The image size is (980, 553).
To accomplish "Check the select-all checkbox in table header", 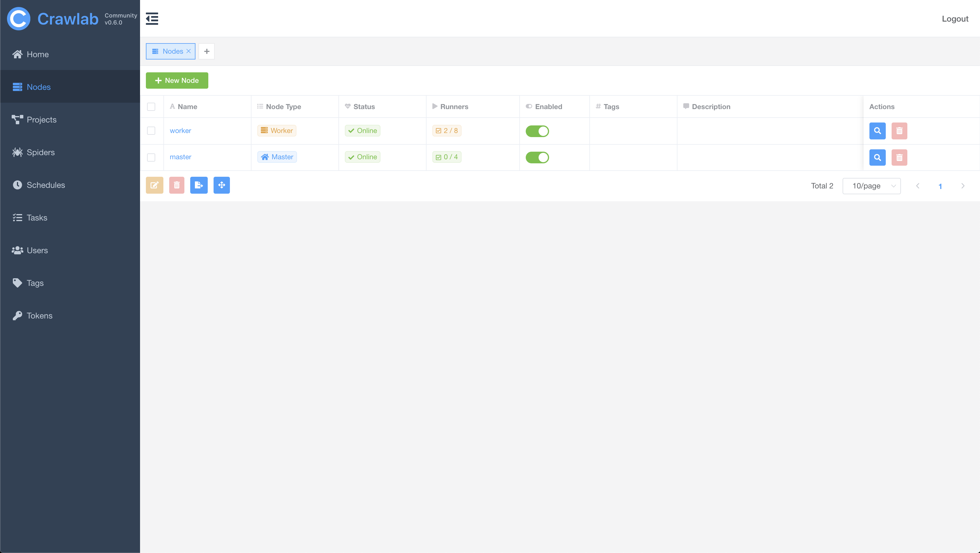I will coord(151,106).
